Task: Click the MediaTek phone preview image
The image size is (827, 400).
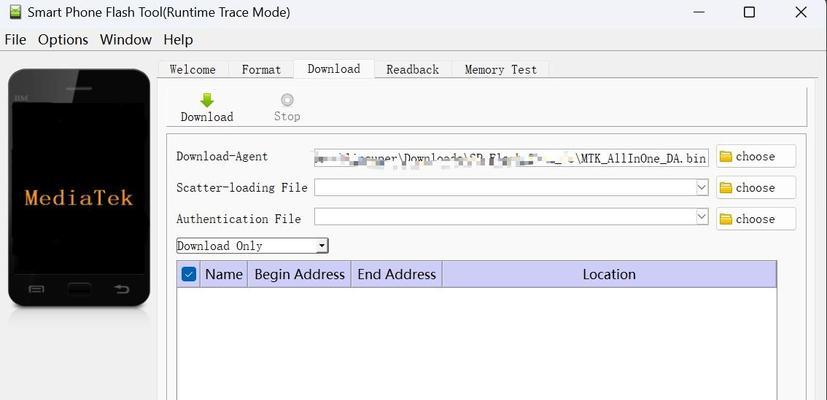Action: point(79,187)
